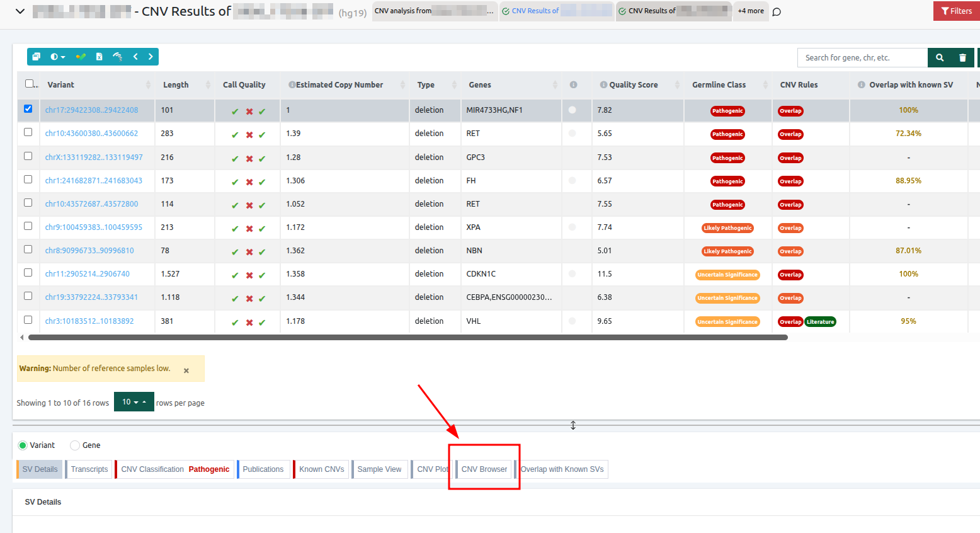
Task: Open the rows per page dropdown
Action: (134, 402)
